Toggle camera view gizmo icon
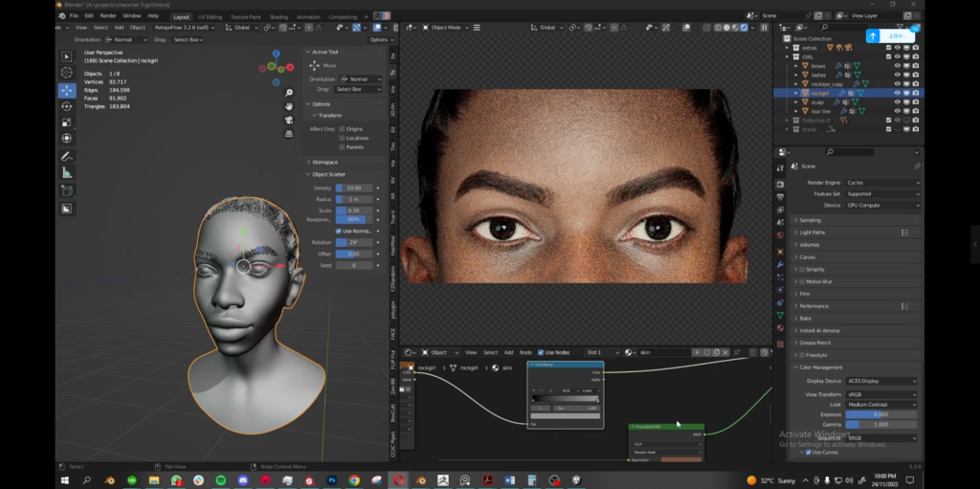This screenshot has width=980, height=489. click(289, 120)
